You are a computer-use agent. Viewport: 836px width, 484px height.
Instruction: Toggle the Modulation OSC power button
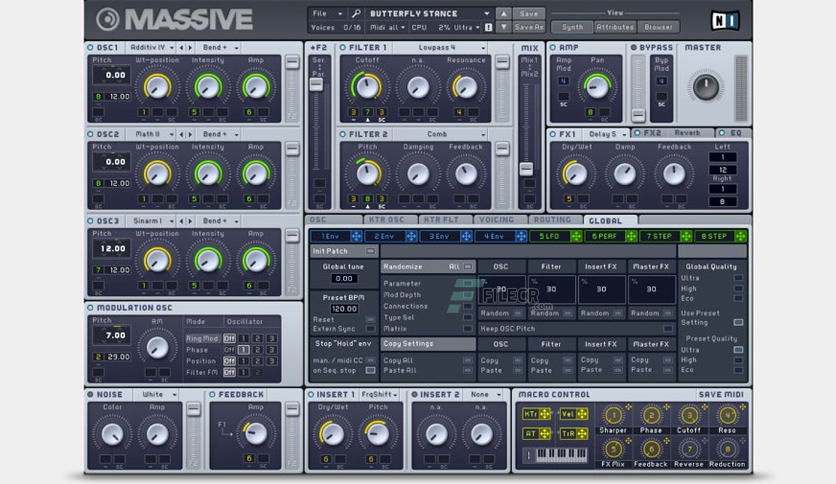coord(90,308)
